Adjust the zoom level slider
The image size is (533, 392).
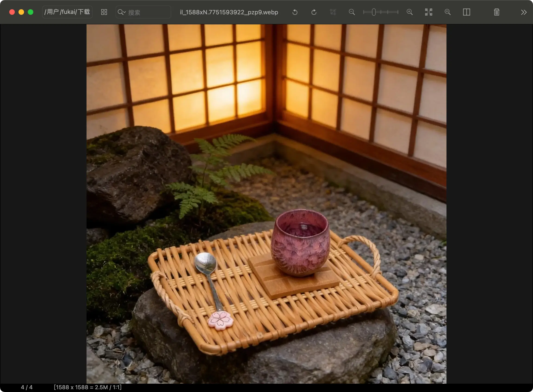tap(374, 12)
